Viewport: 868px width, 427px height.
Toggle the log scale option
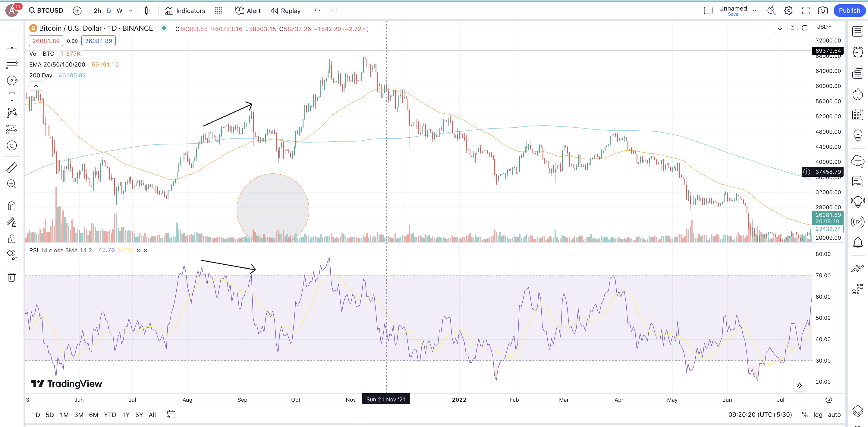click(x=818, y=415)
